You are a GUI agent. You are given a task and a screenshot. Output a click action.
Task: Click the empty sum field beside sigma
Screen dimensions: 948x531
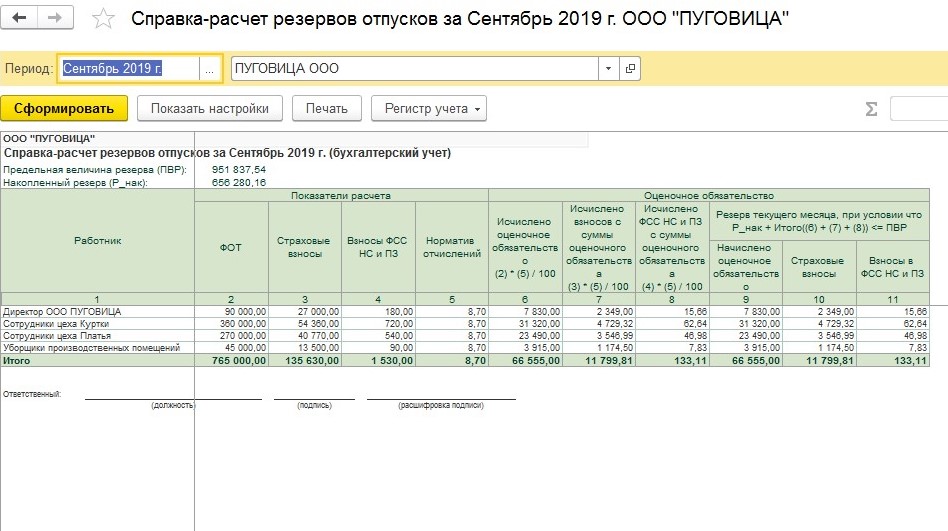point(918,109)
